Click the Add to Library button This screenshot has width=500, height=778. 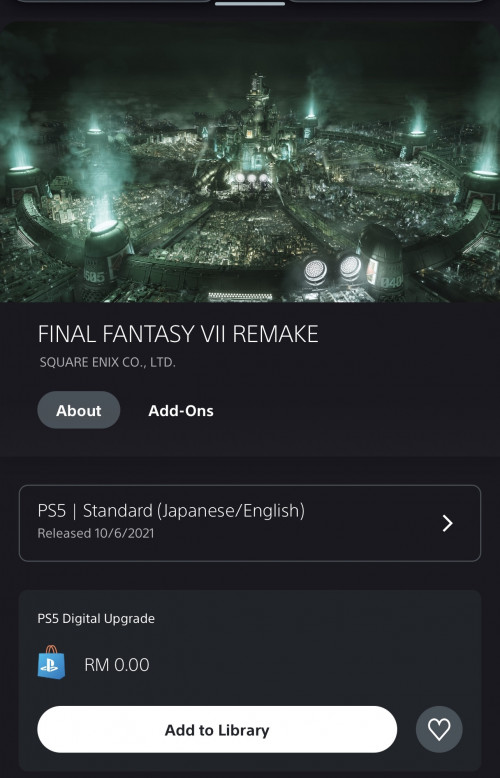[217, 729]
